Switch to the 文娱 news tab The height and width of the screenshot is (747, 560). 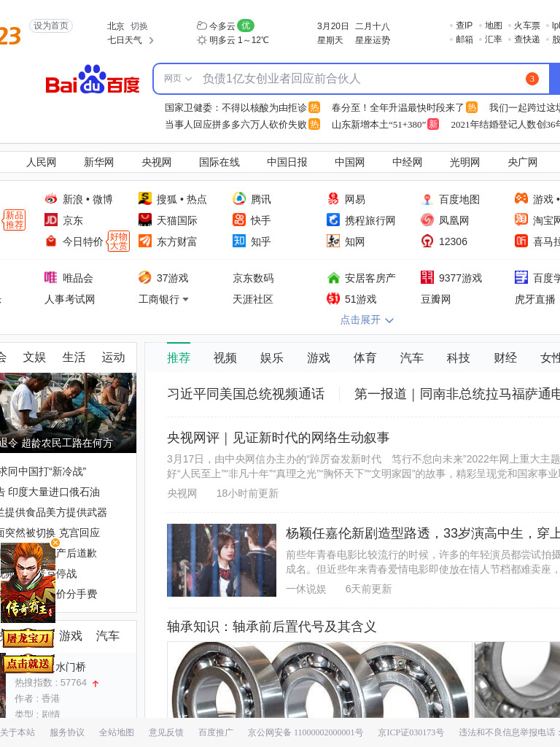tap(34, 357)
